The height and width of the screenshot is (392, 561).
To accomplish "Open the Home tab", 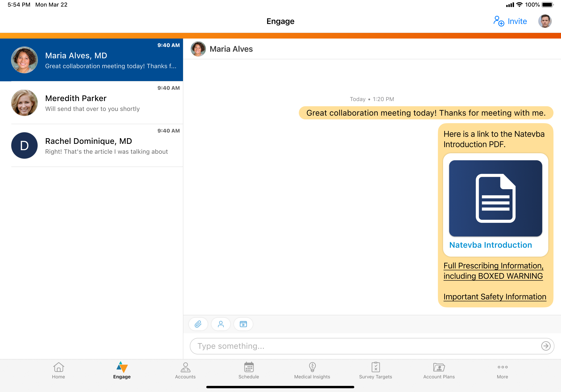I will coord(58,370).
